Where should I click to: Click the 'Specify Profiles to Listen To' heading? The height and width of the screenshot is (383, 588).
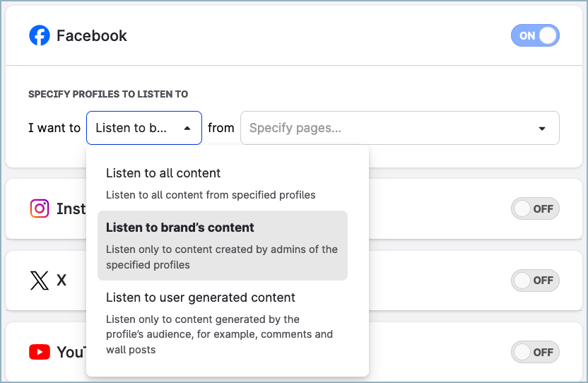click(108, 94)
